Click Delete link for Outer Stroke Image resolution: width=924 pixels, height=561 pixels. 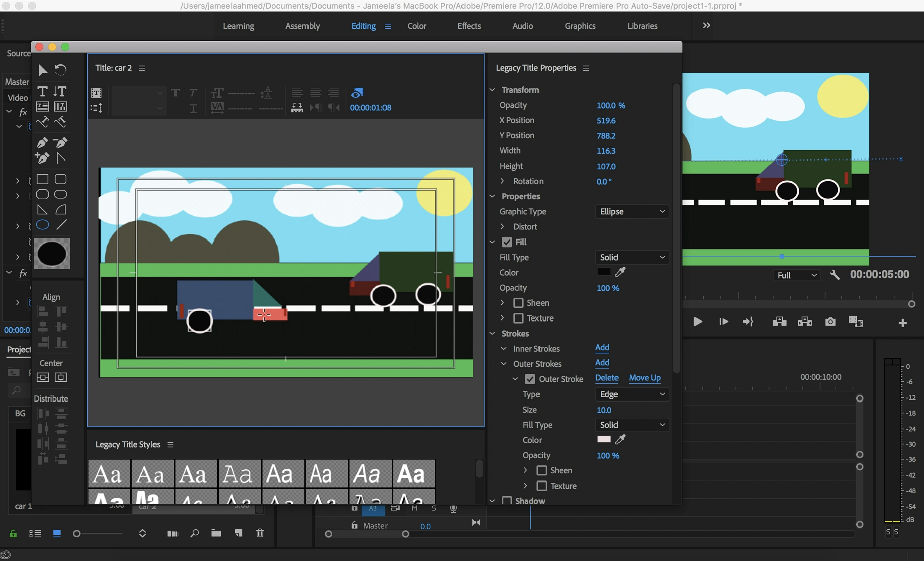[606, 378]
